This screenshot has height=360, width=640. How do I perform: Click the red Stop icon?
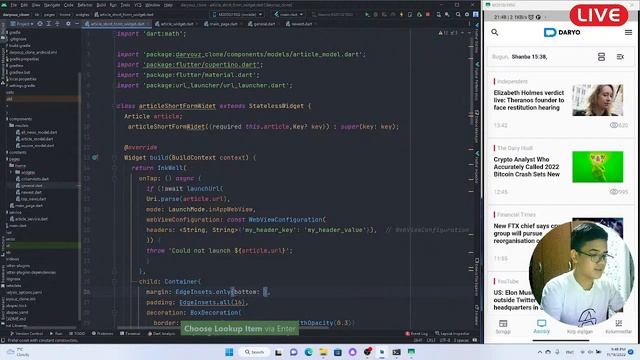click(428, 14)
